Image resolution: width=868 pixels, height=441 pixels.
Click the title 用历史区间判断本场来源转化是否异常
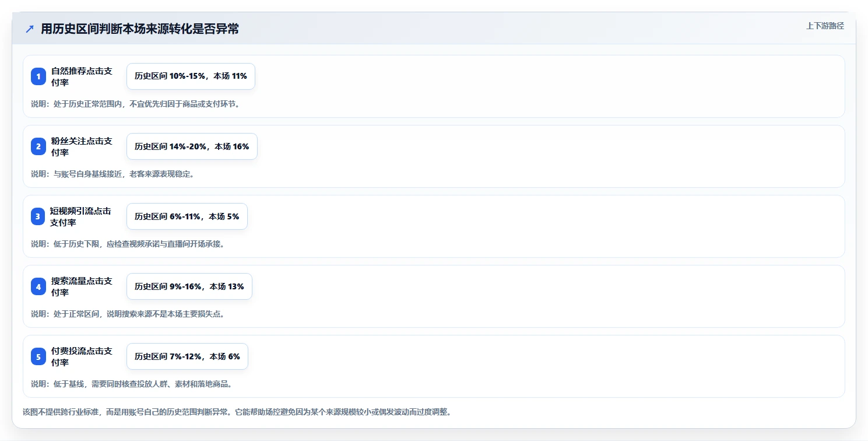140,29
